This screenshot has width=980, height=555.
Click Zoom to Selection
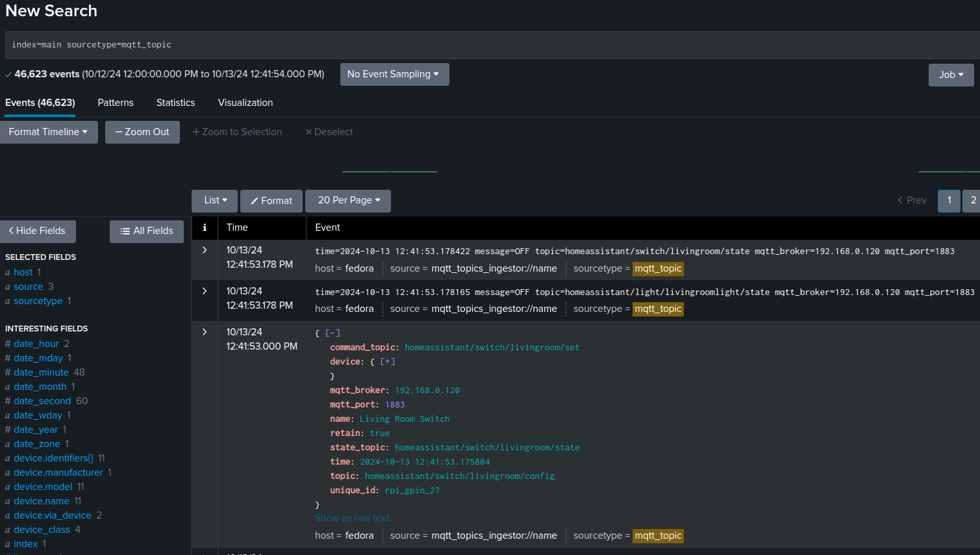point(237,132)
